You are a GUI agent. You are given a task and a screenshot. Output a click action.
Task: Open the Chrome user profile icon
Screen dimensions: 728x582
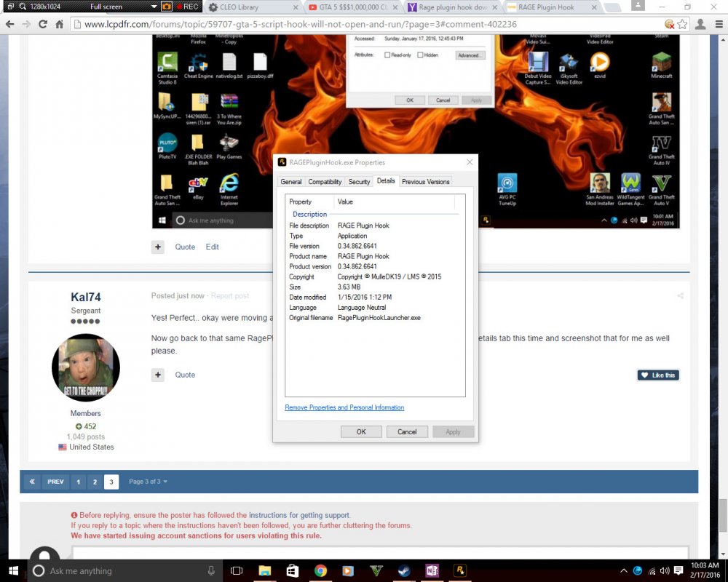coord(700,24)
